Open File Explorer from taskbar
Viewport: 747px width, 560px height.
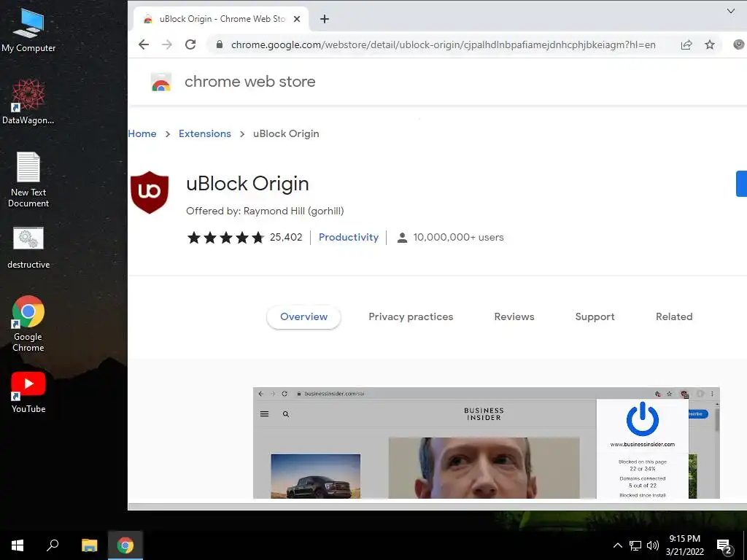pyautogui.click(x=89, y=545)
